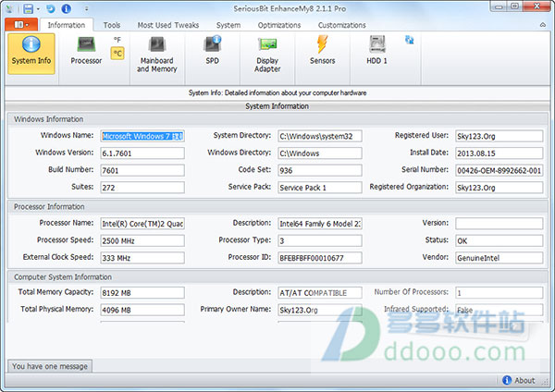The height and width of the screenshot is (392, 555).
Task: Click the System Information panel title
Action: click(277, 106)
